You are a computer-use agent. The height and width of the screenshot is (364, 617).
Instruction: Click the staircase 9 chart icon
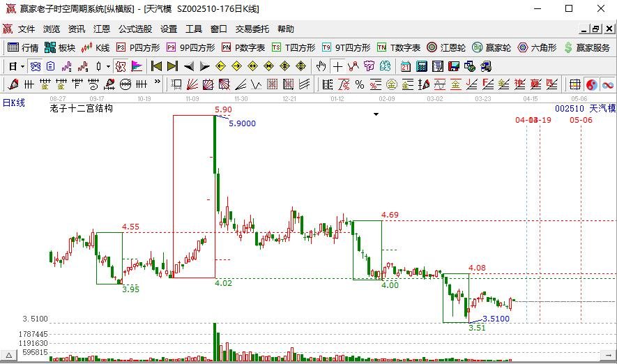[83, 66]
